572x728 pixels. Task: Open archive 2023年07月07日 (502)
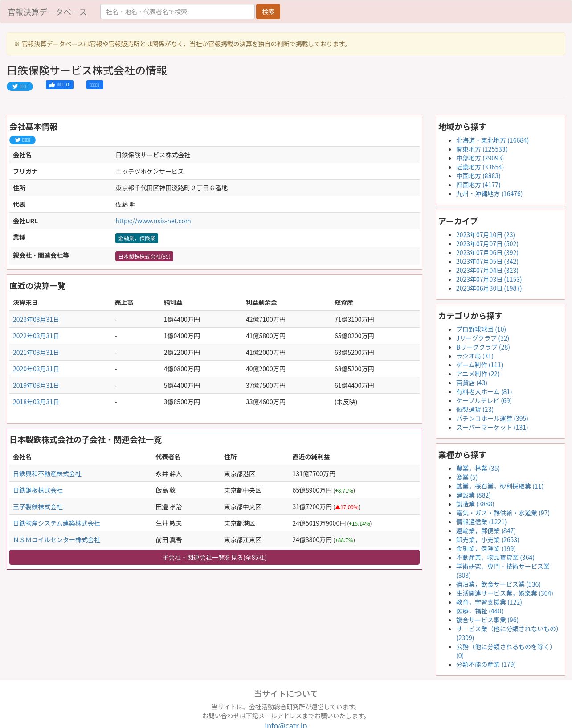point(487,244)
